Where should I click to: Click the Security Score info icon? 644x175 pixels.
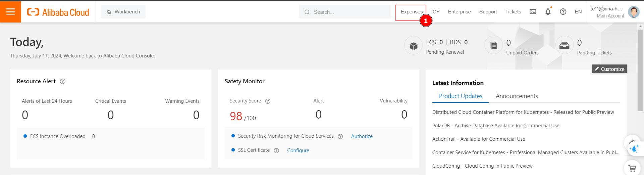(x=268, y=101)
